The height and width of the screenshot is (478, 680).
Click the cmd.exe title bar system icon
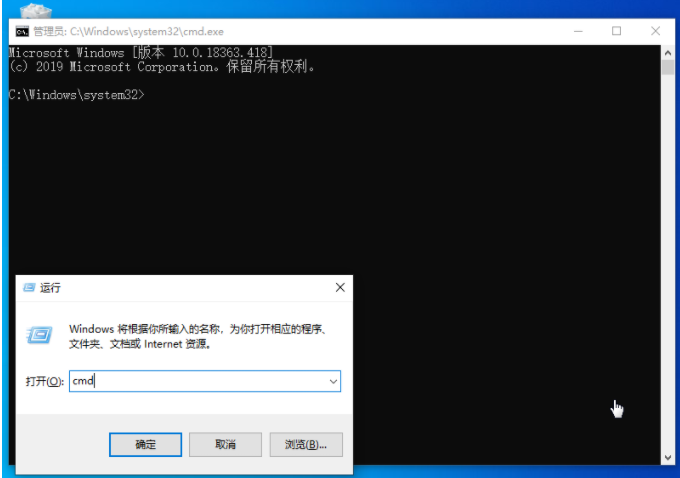21,31
